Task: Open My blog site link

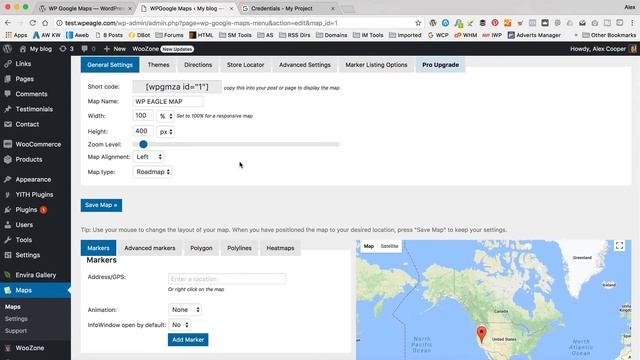Action: (36, 49)
